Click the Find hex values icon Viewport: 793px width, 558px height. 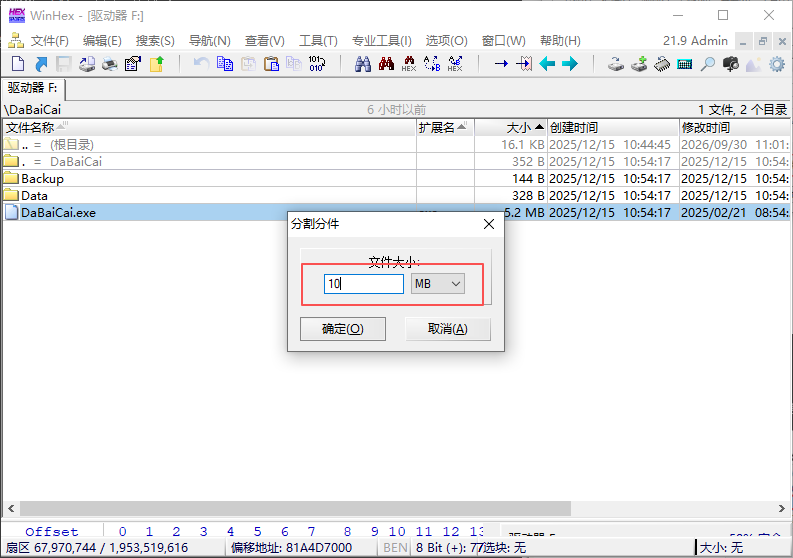(409, 64)
